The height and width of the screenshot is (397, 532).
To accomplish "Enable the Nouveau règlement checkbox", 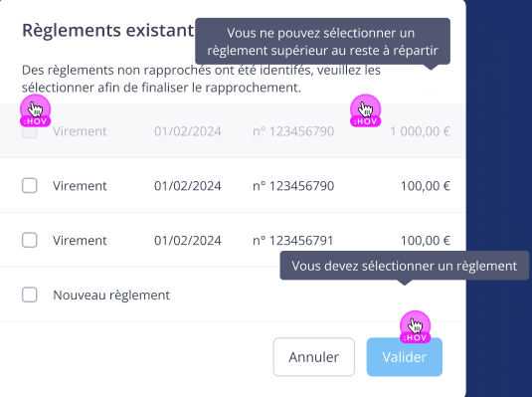I will click(x=30, y=295).
